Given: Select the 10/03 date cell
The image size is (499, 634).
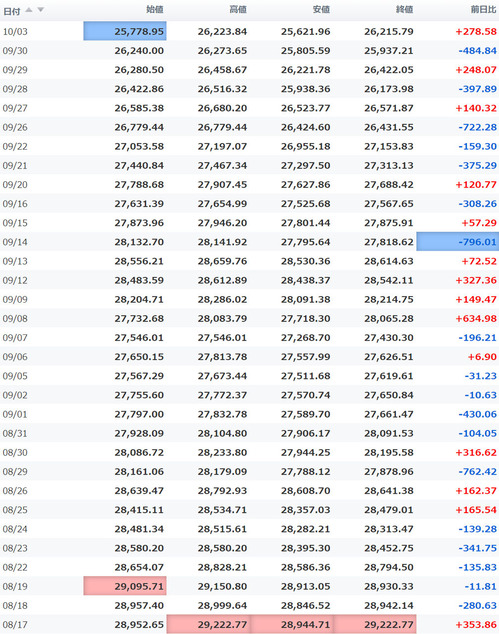Looking at the screenshot, I should click(15, 32).
